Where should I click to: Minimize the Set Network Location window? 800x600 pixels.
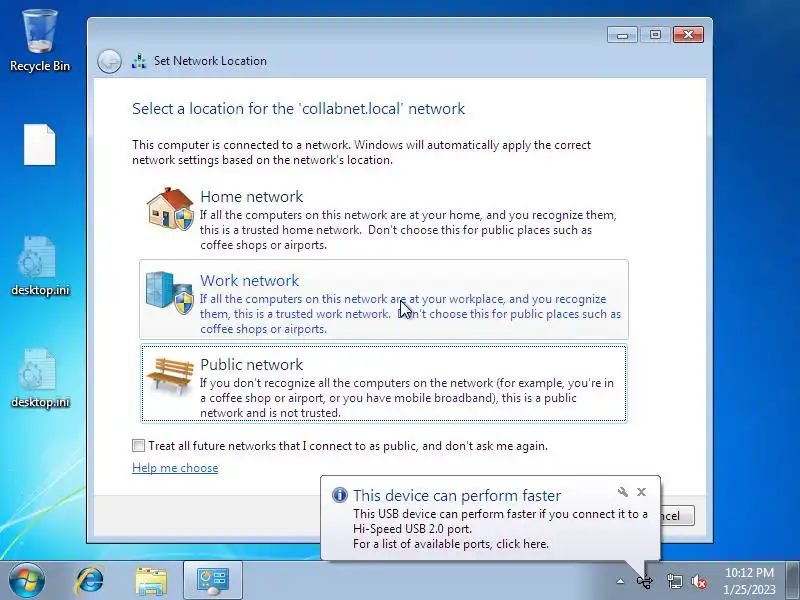(x=622, y=35)
